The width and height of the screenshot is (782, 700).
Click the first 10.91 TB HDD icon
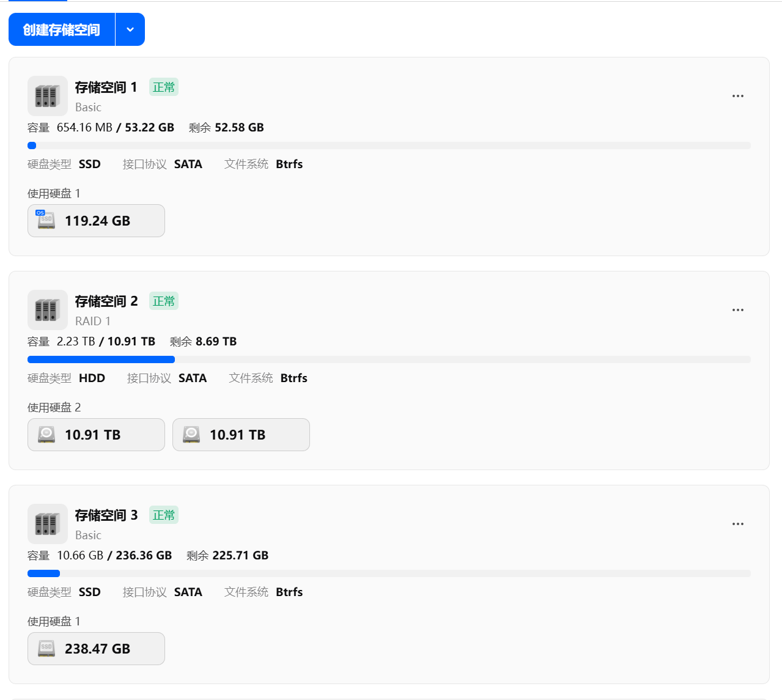coord(46,435)
